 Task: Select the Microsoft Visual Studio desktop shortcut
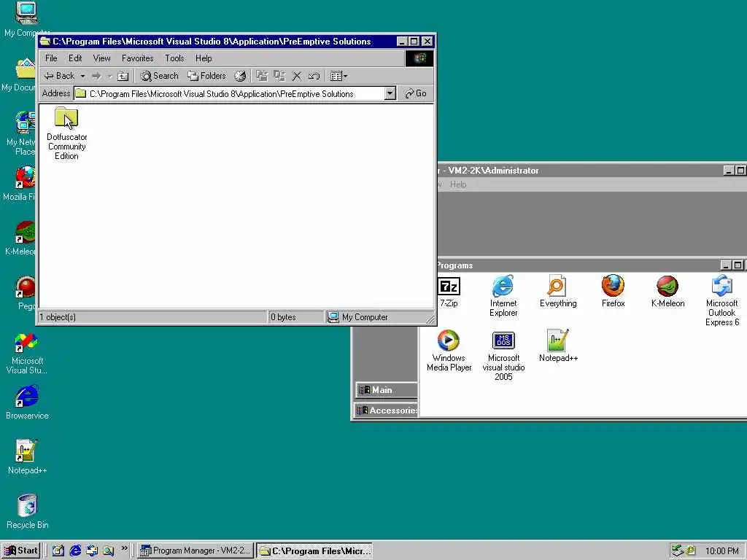[27, 354]
